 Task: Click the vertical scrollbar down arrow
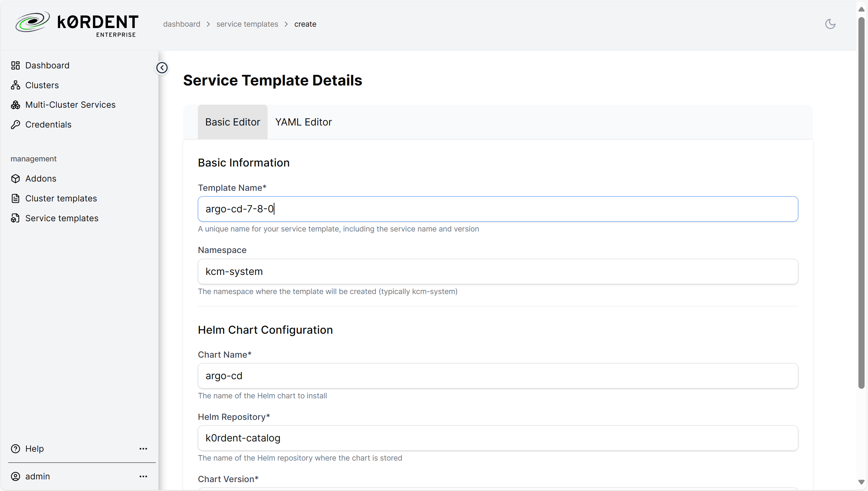pos(861,482)
